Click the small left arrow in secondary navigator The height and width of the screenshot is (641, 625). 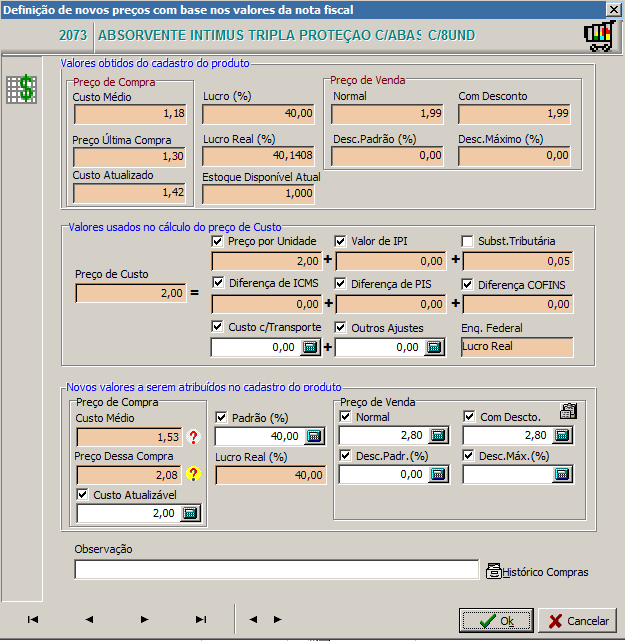click(253, 619)
